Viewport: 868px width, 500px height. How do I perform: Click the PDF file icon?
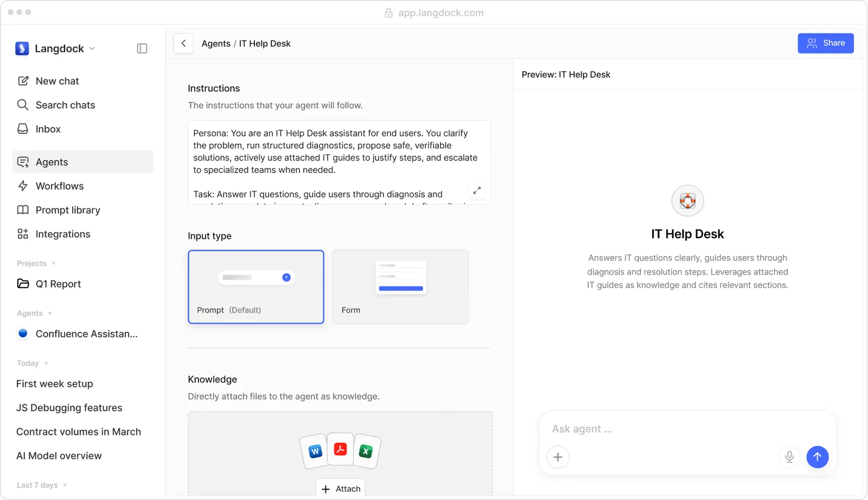pos(341,449)
